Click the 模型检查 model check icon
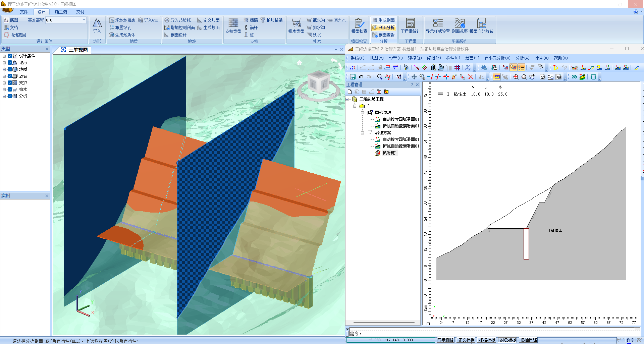Viewport: 644px width, 344px height. (359, 25)
